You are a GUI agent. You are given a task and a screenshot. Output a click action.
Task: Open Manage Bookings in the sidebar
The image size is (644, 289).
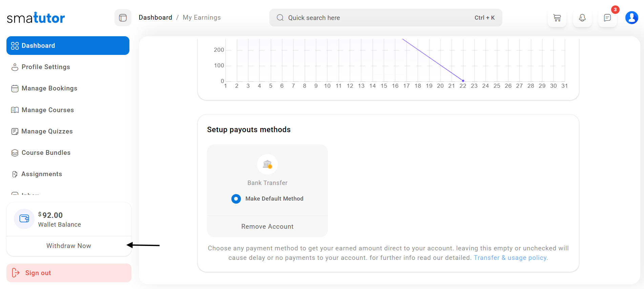click(49, 88)
